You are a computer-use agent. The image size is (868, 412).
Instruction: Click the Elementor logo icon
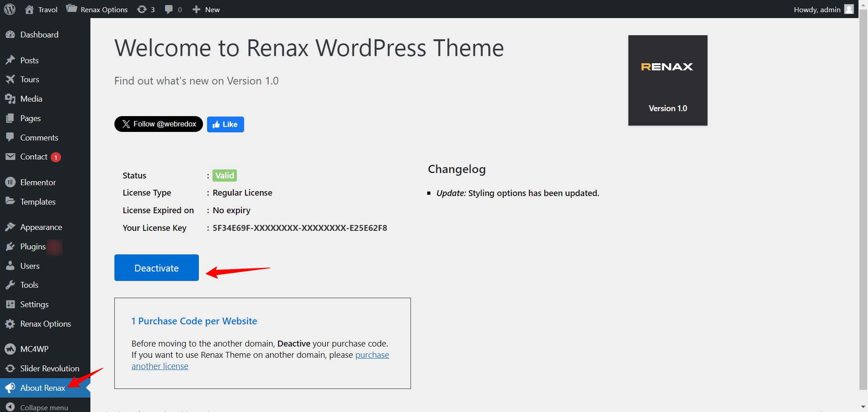coord(10,183)
